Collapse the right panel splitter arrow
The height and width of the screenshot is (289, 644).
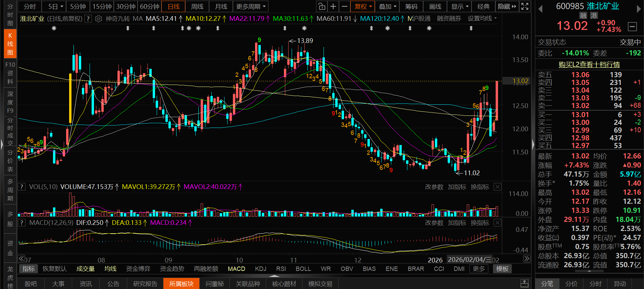click(x=533, y=144)
